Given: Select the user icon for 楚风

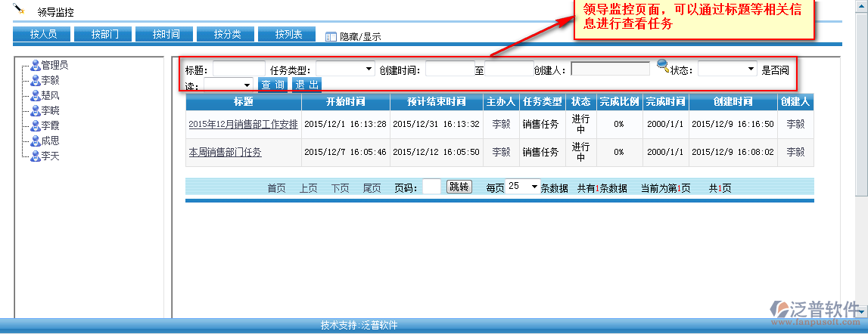Looking at the screenshot, I should (x=35, y=95).
